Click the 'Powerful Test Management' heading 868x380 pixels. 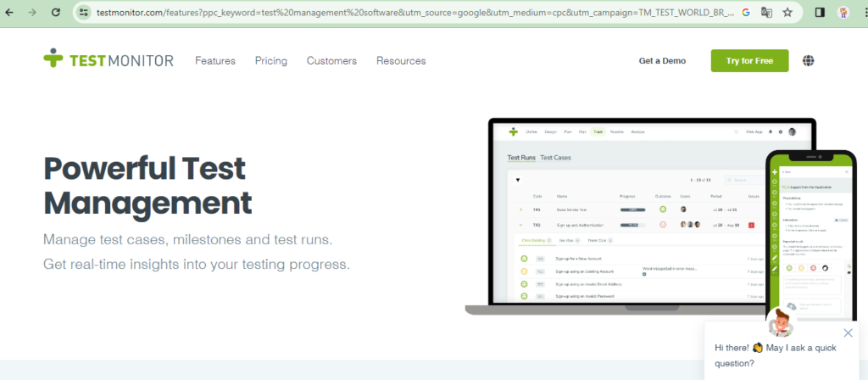(147, 186)
